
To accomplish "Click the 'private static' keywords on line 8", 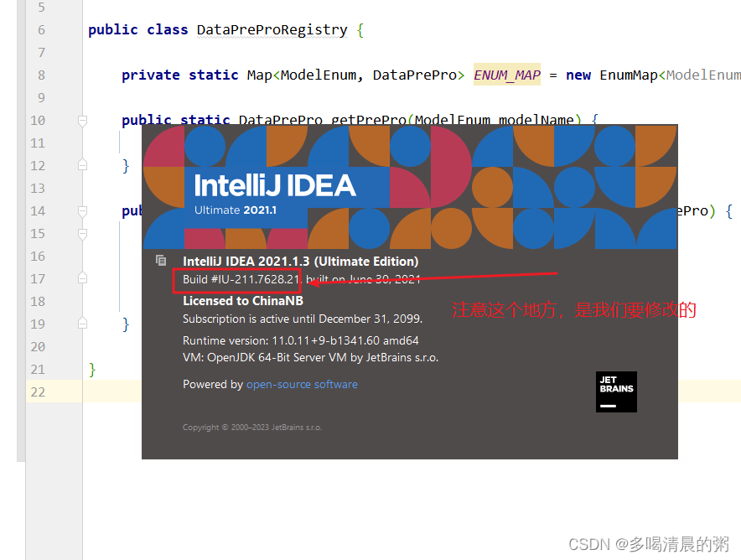I will 180,75.
